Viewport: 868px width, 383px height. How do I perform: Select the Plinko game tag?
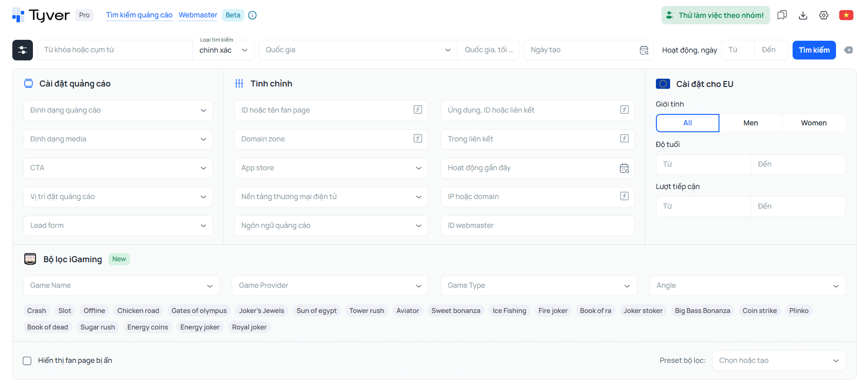[799, 311]
